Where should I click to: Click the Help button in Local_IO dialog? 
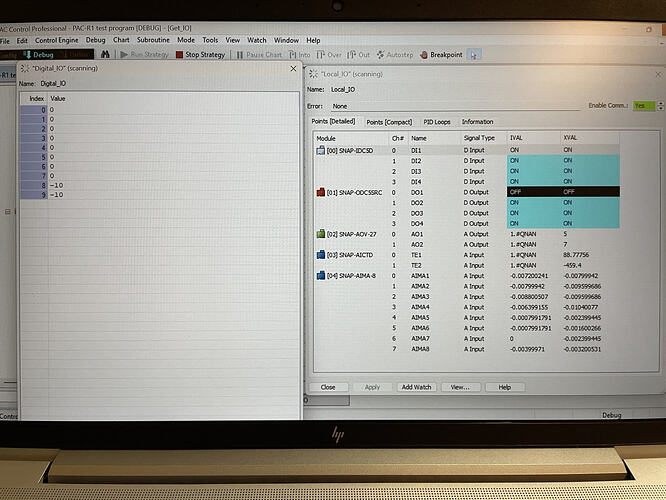coord(505,387)
